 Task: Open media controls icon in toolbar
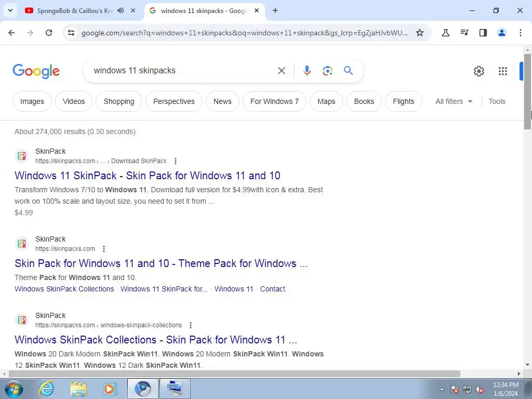(464, 33)
